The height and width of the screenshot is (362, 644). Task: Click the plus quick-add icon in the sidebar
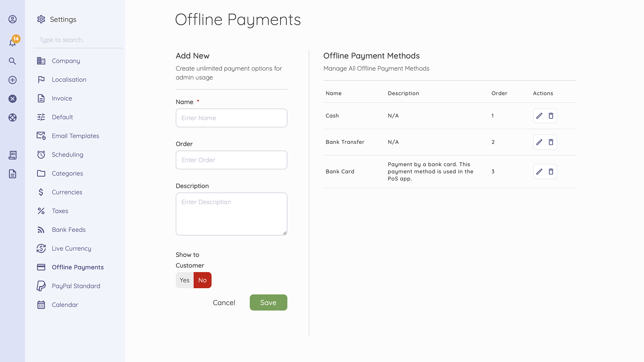pyautogui.click(x=12, y=80)
